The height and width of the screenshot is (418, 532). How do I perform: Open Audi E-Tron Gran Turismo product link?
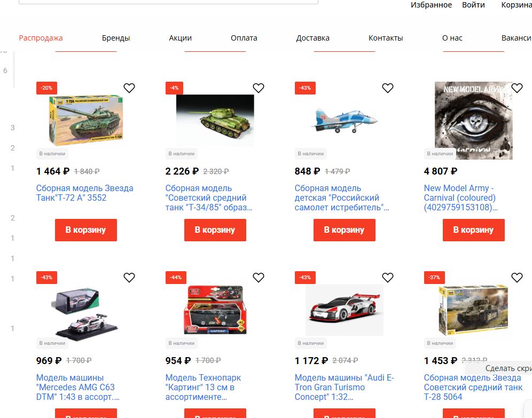344,387
